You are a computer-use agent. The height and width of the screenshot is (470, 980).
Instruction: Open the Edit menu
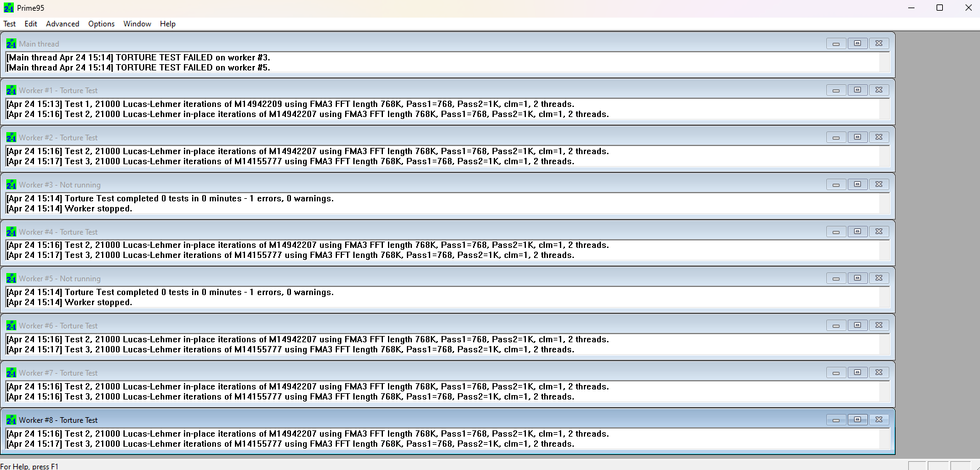click(x=31, y=24)
